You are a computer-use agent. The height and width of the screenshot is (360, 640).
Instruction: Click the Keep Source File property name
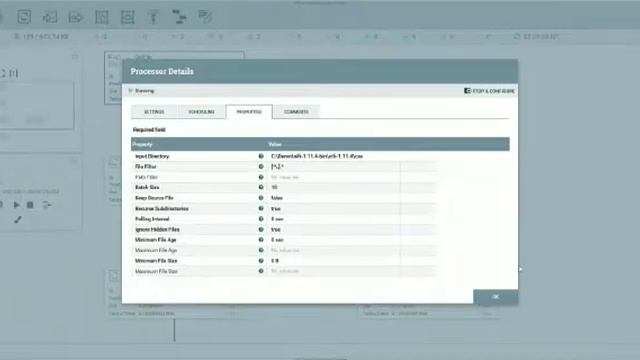coord(154,198)
